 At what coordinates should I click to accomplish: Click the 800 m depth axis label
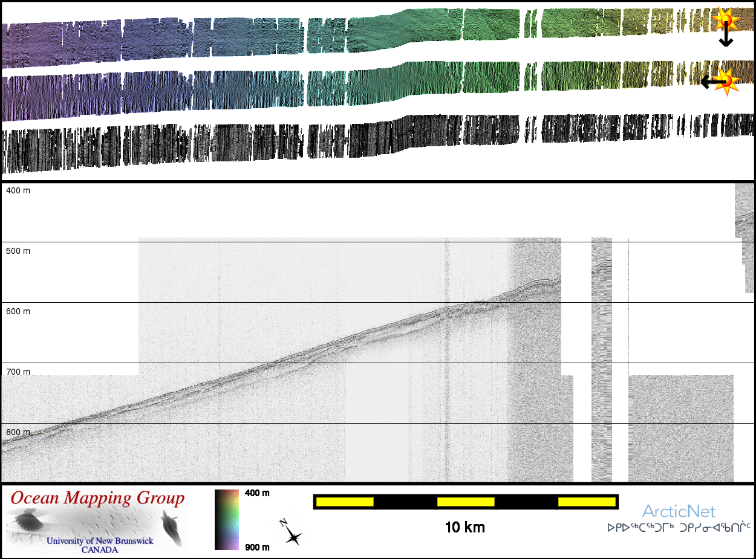[x=18, y=432]
